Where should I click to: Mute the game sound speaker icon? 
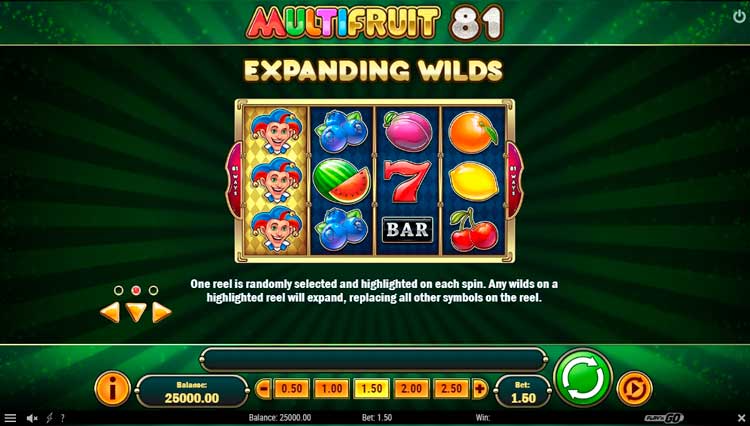pos(32,418)
